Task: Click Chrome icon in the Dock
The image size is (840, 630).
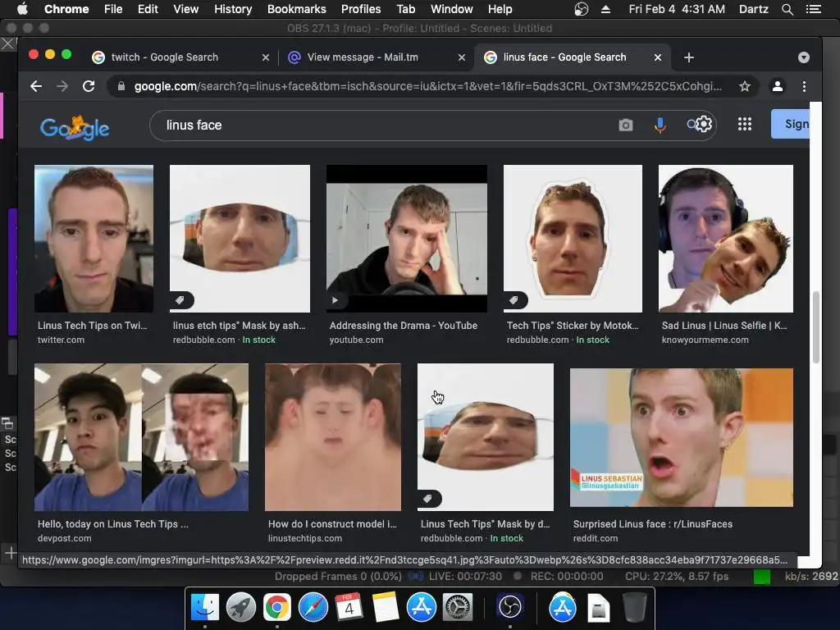Action: (277, 607)
